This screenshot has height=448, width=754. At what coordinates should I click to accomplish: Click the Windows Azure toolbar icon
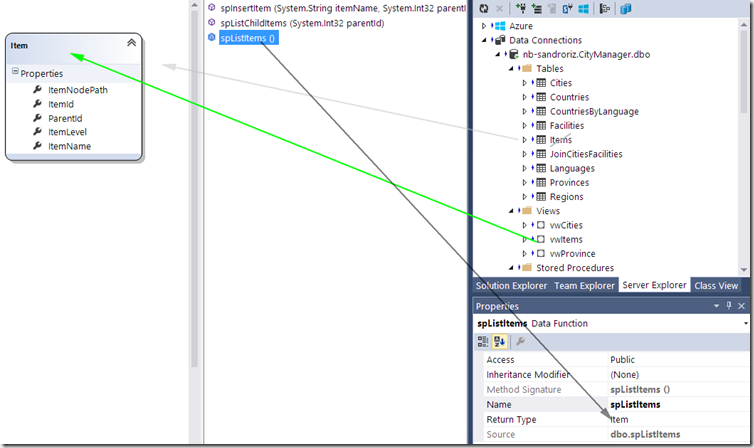[584, 8]
